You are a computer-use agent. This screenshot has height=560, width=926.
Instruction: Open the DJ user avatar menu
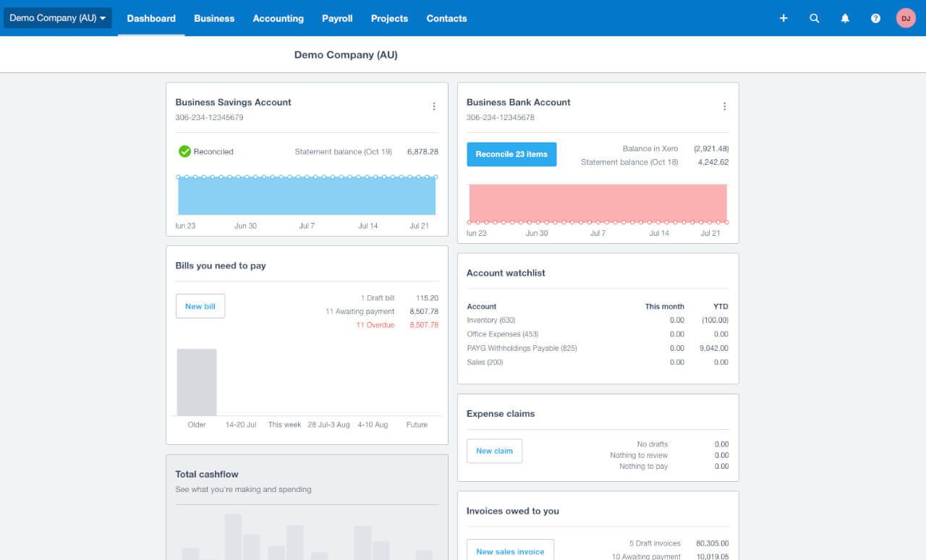pos(906,18)
